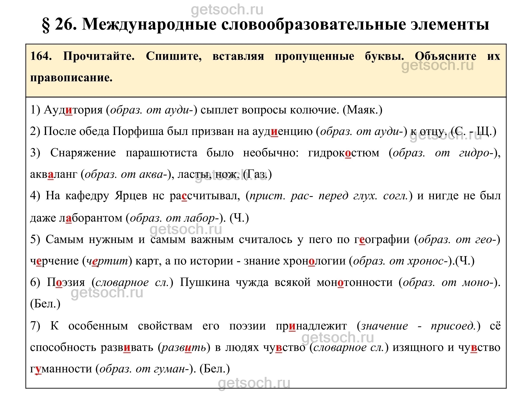
Task: Click the word гуманности in the last line
Action: coord(61,369)
